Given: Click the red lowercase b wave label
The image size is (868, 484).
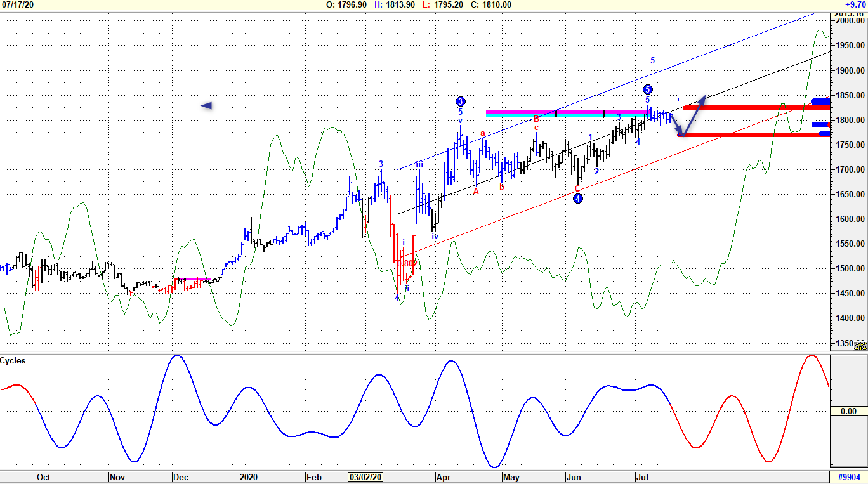Looking at the screenshot, I should (501, 186).
